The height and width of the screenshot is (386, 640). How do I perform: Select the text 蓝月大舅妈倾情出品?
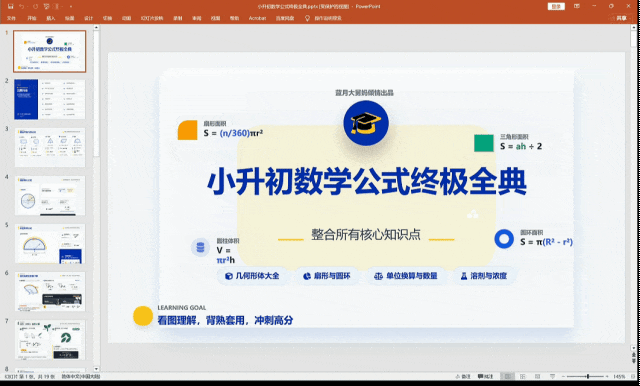[364, 93]
